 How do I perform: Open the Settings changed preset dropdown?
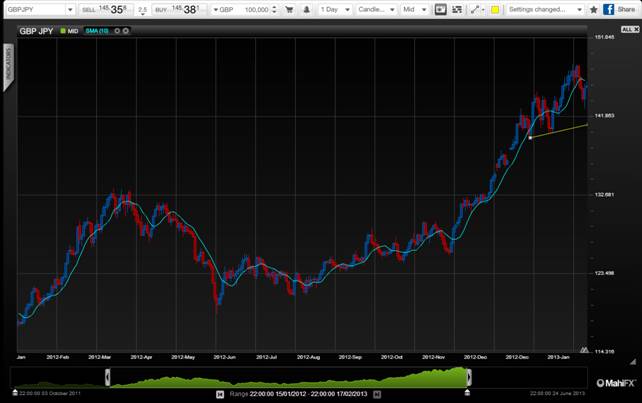coord(540,9)
